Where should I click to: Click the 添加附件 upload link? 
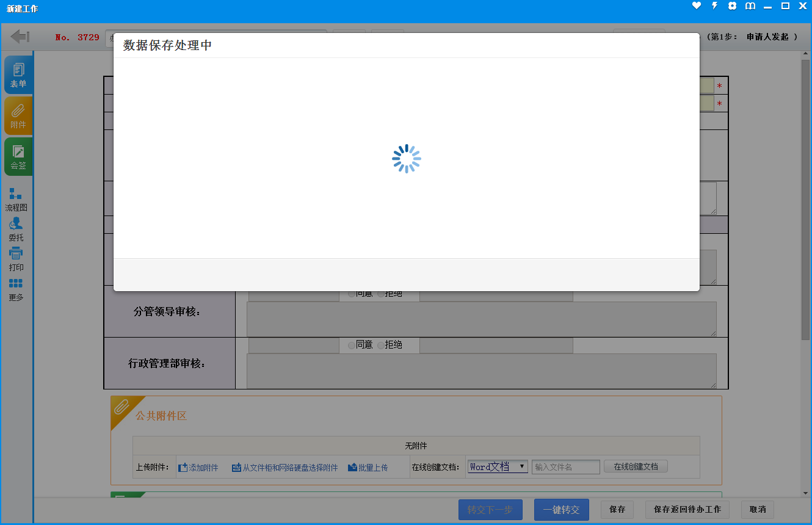click(x=198, y=468)
